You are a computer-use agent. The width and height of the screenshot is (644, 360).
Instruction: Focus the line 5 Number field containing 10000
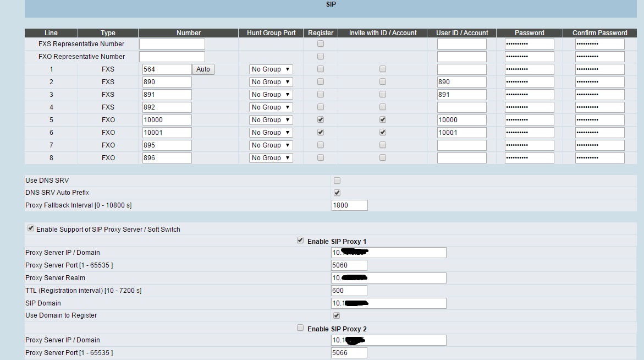click(167, 120)
